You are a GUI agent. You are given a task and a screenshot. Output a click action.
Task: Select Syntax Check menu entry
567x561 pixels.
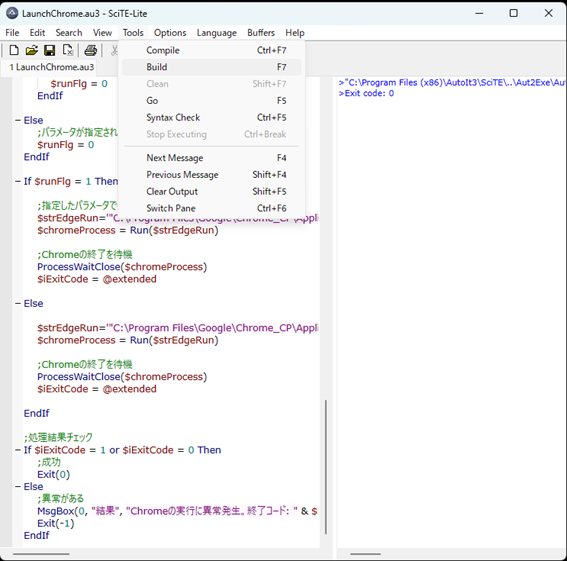point(212,118)
